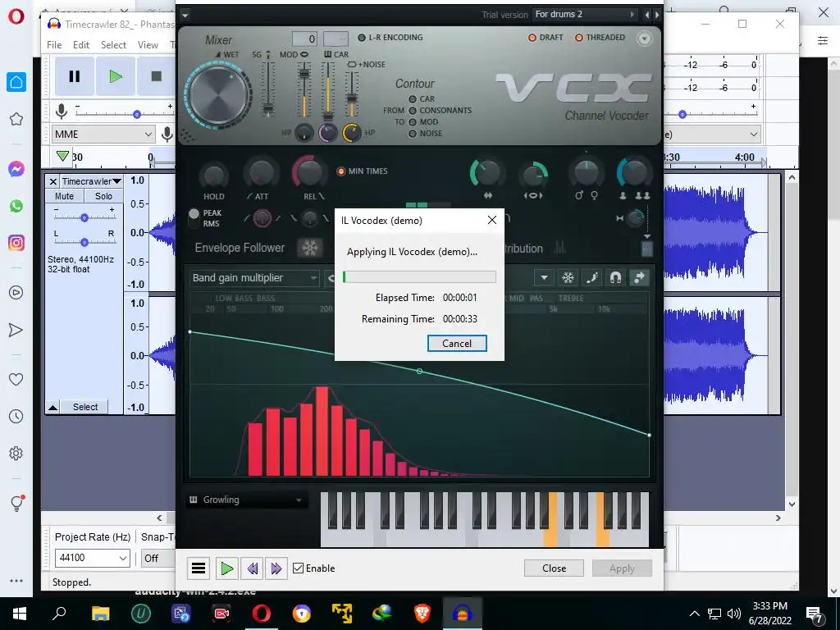Collapse the Timecrawler track with up arrow
The image size is (840, 630).
click(52, 408)
